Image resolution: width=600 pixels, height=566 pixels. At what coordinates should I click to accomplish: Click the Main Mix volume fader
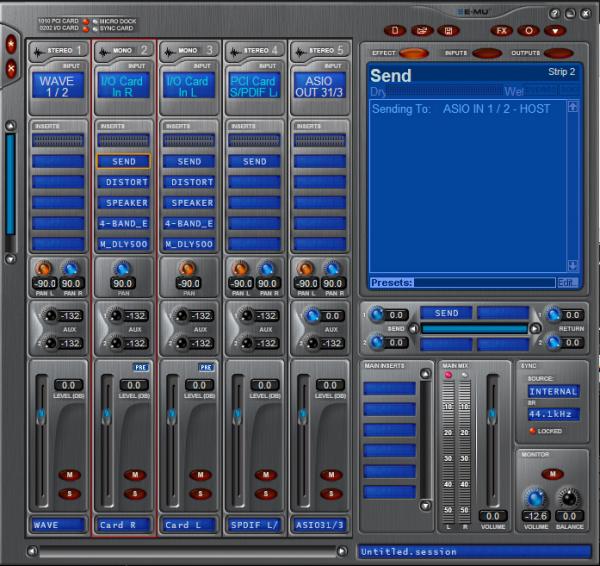point(491,415)
